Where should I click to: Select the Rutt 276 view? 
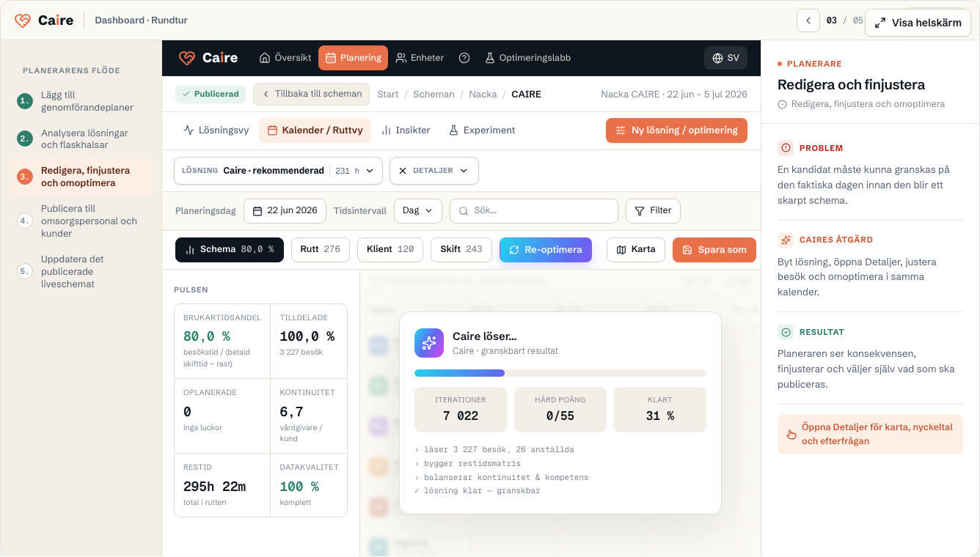[321, 250]
